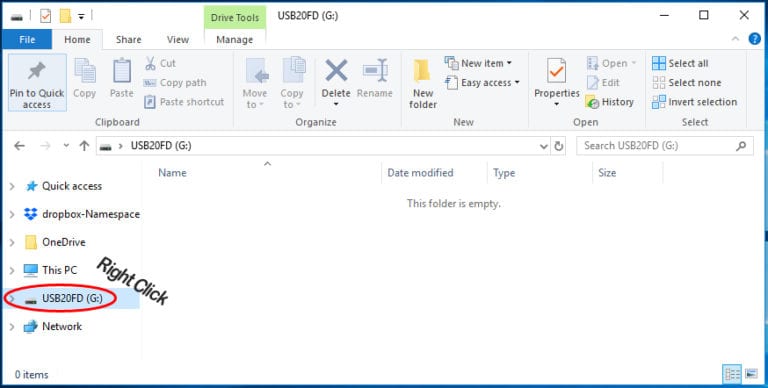Switch to the Share ribbon tab
Image resolution: width=768 pixels, height=388 pixels.
(128, 40)
